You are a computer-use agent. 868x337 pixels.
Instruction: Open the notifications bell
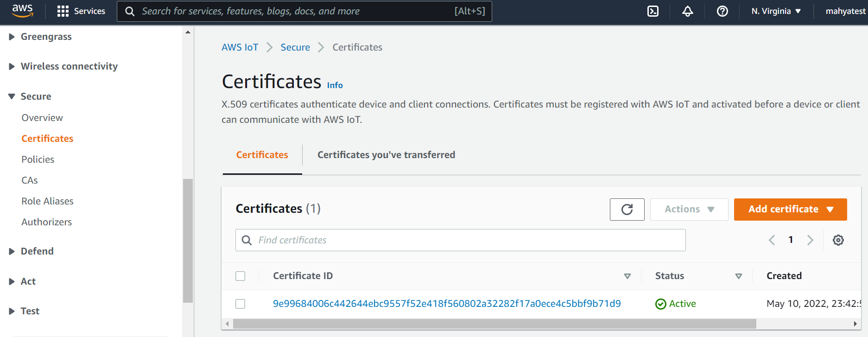(687, 11)
